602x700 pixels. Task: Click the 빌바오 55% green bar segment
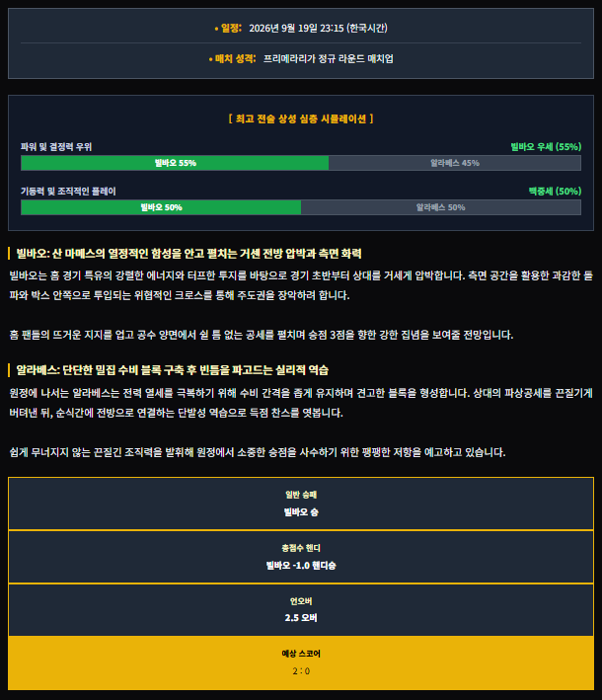click(x=175, y=163)
